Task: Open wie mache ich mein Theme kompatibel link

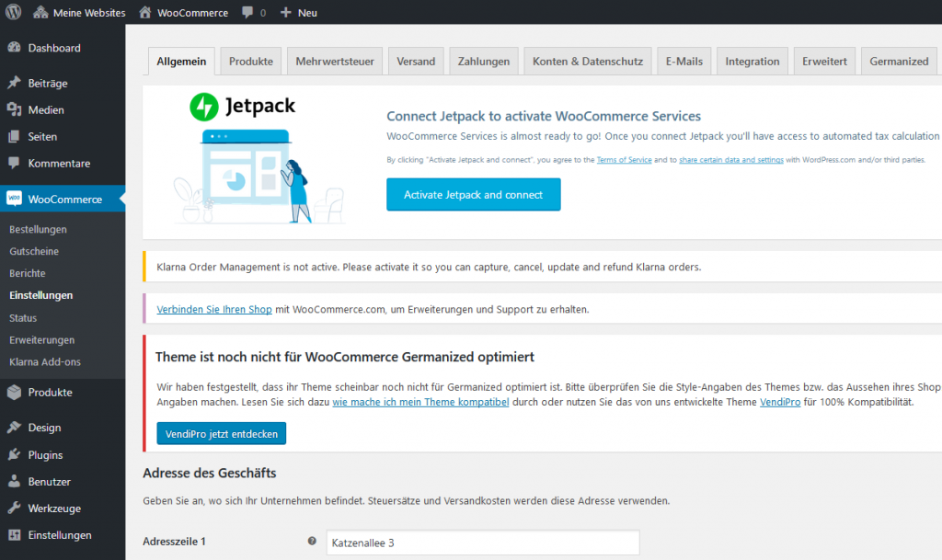Action: pyautogui.click(x=420, y=402)
